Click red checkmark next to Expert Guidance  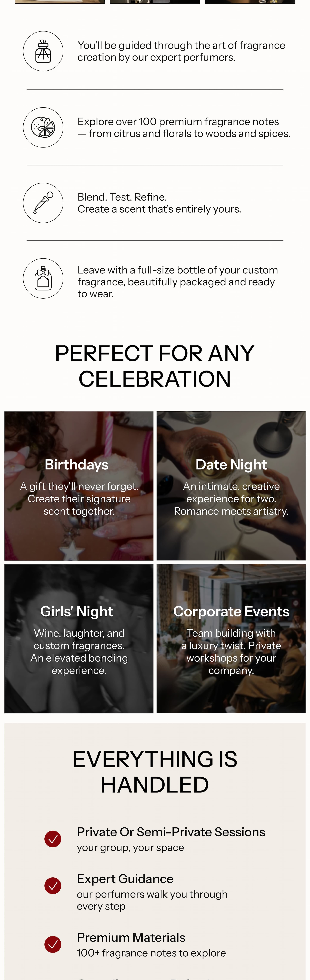tap(53, 886)
